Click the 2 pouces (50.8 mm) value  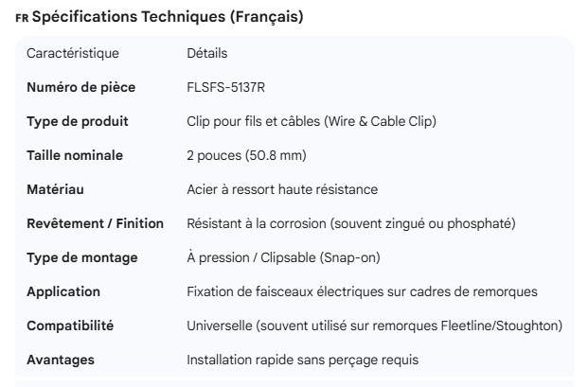tap(247, 155)
